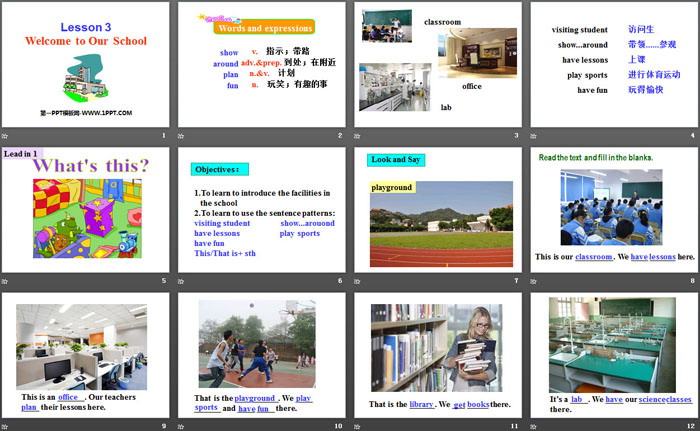700x431 pixels.
Task: Select the Lesson 3 title slide thumbnail
Action: pyautogui.click(x=86, y=63)
